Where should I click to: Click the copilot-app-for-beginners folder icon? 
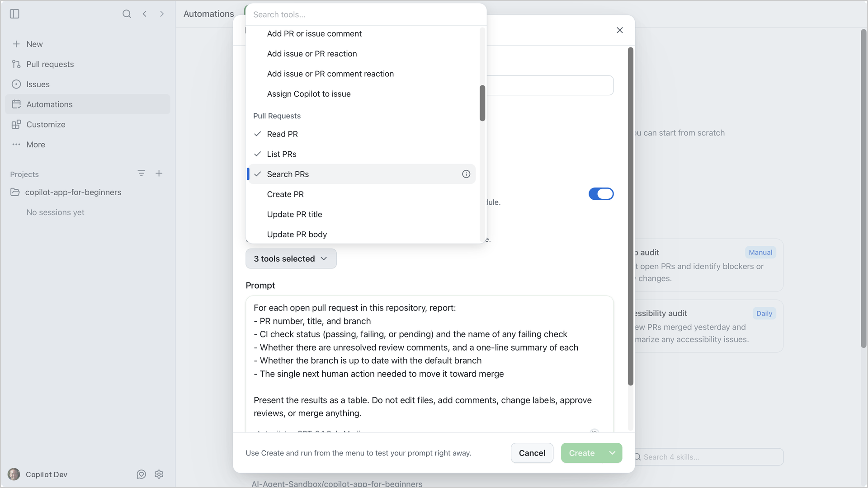pos(15,192)
